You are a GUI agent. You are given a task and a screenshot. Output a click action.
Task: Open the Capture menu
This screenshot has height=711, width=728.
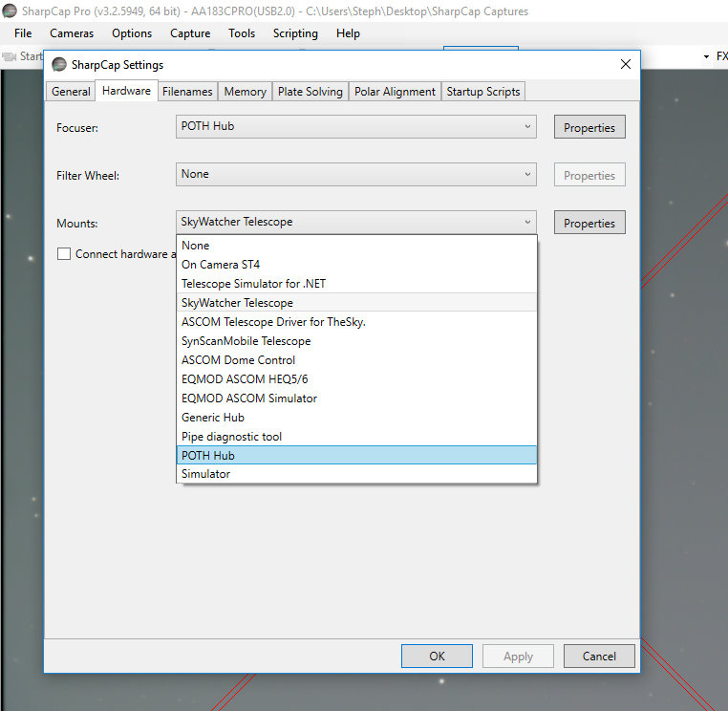(190, 33)
